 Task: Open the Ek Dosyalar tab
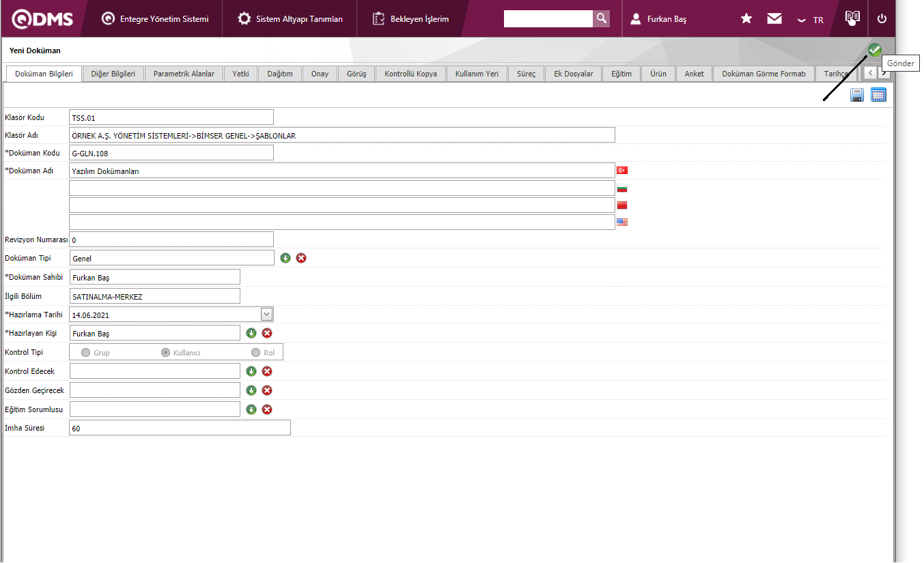coord(573,74)
